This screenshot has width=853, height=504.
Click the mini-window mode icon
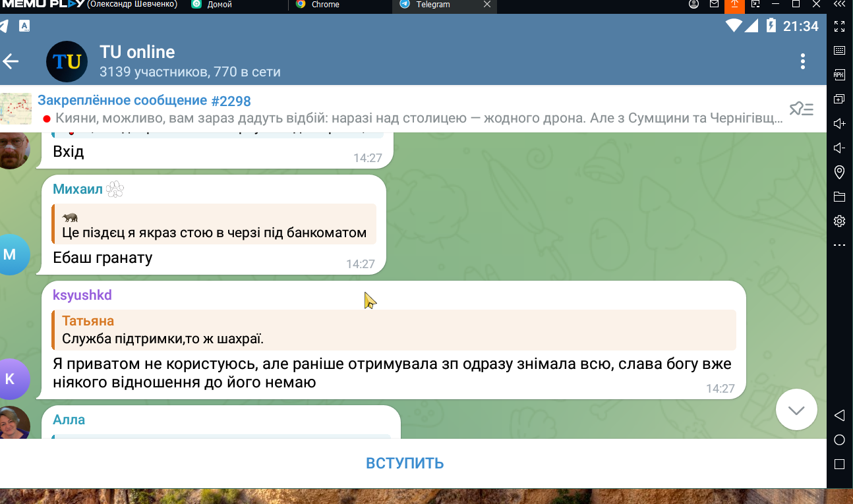click(x=755, y=4)
